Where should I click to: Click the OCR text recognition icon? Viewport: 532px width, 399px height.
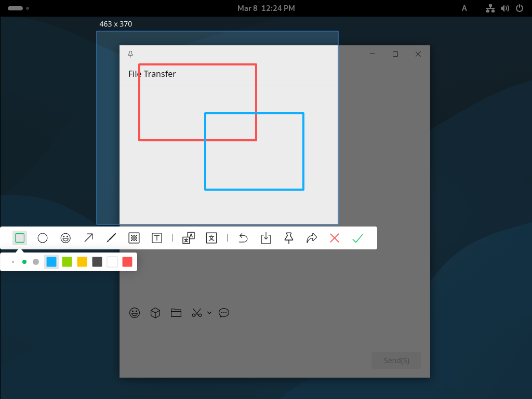[x=188, y=238]
